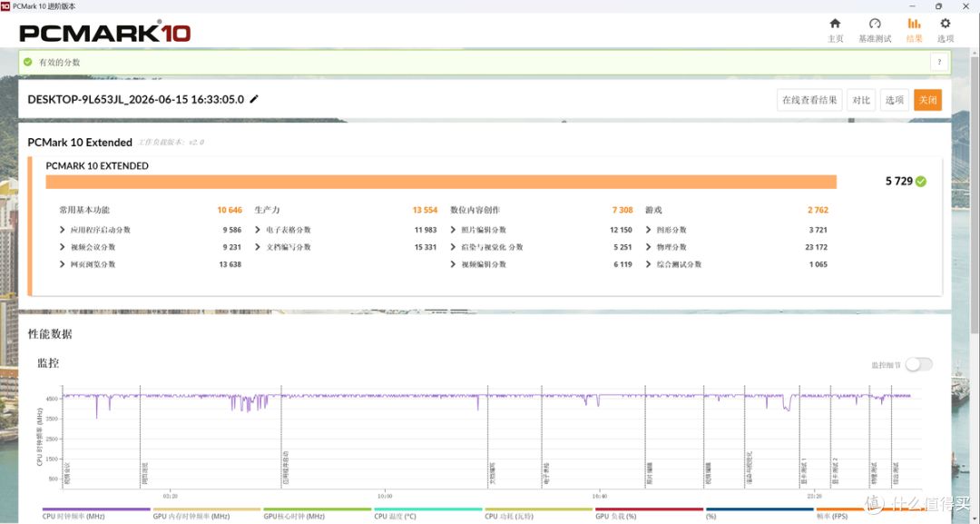Viewport: 980px width, 524px height.
Task: Click the orange 关闭 button
Action: [927, 100]
